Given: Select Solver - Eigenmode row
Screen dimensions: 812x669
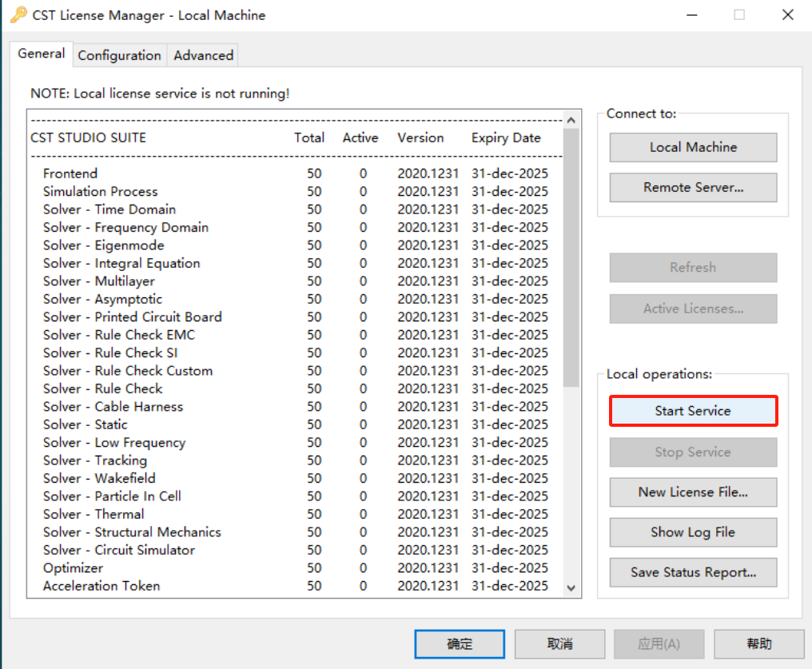Looking at the screenshot, I should tap(296, 245).
